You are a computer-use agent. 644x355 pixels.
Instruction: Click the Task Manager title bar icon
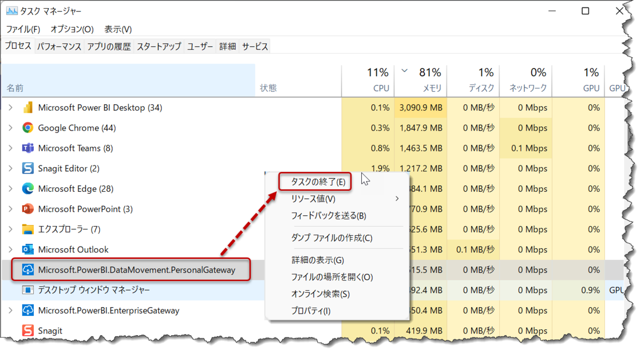(11, 11)
